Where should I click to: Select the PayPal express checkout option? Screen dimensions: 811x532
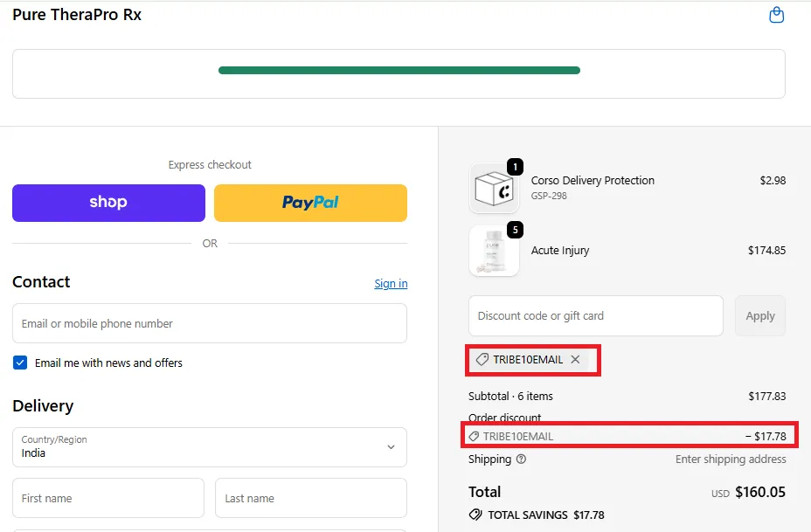coord(310,202)
